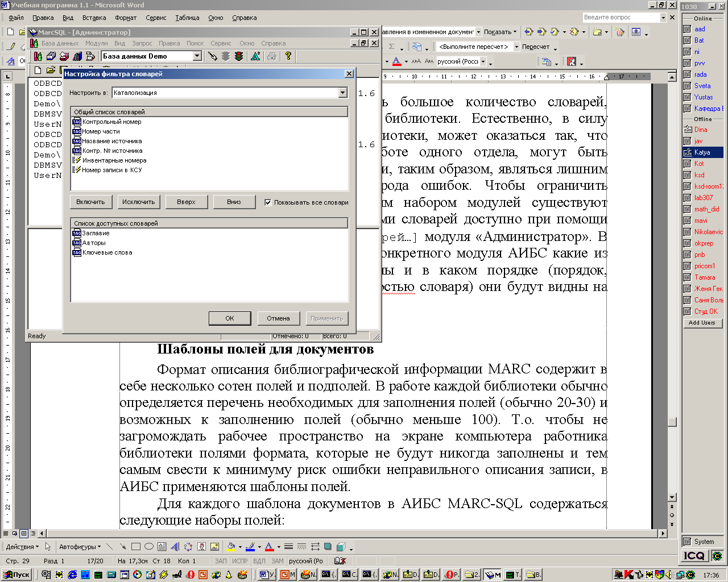Viewport: 728px width, 582px height.
Task: Open the 3-D Style options
Action: click(x=341, y=547)
